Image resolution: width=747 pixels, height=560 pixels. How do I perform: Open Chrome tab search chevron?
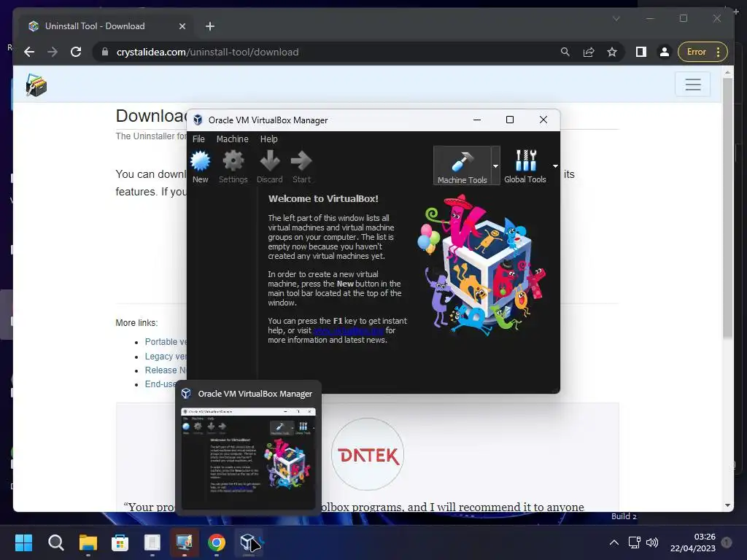point(616,18)
